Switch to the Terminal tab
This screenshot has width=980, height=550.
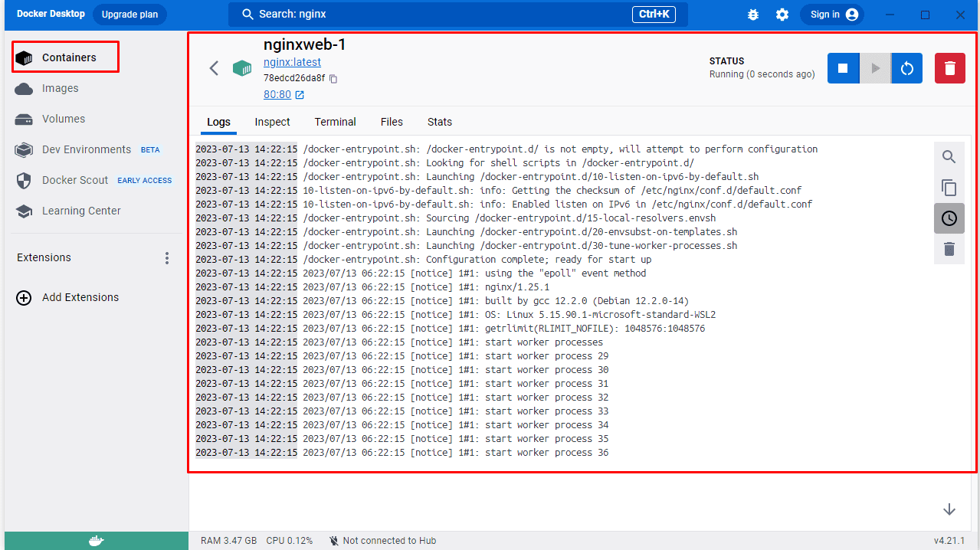pyautogui.click(x=335, y=122)
